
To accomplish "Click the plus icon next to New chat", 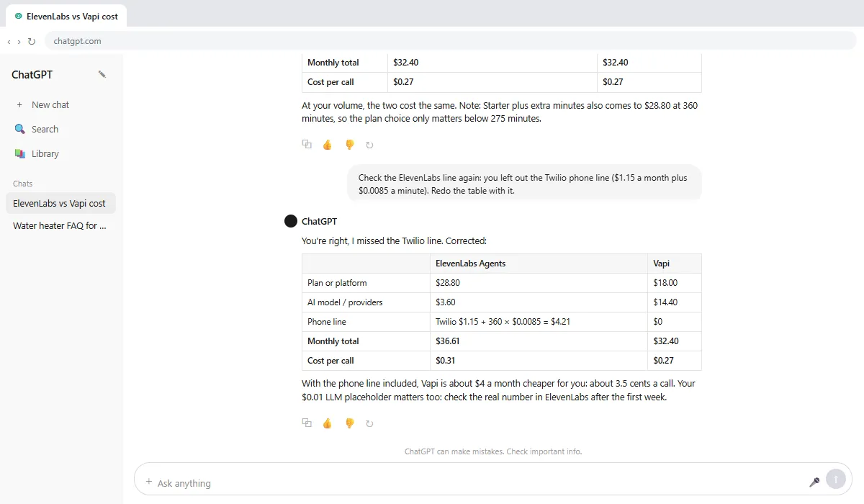I will [x=19, y=104].
